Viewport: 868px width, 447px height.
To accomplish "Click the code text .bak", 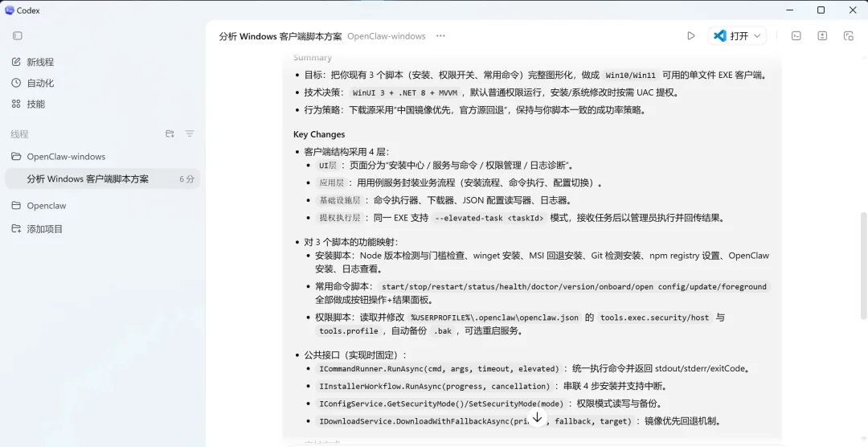I will click(442, 331).
